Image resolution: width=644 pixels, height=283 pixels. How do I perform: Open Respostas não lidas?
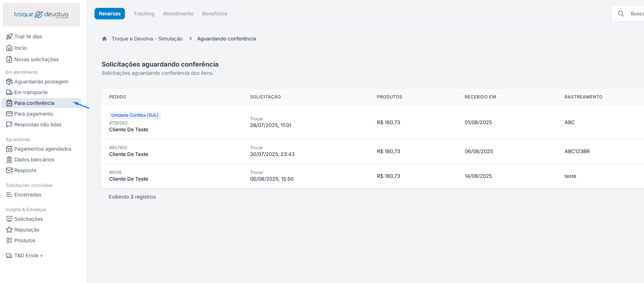[38, 125]
